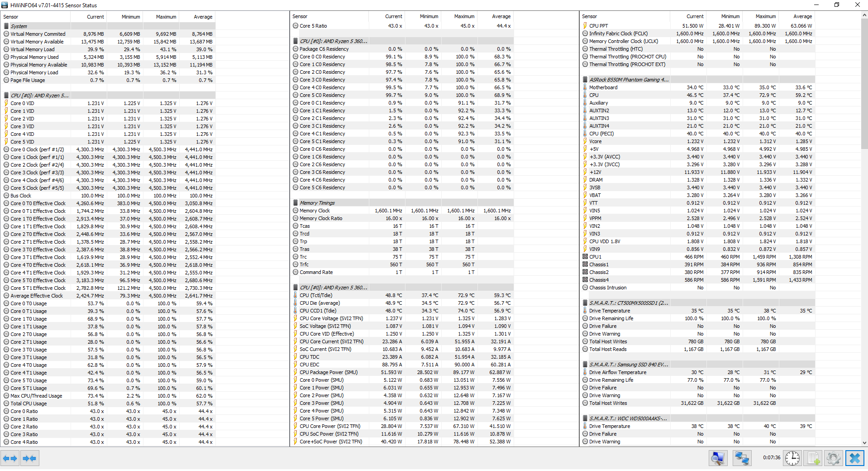Click the fan icon beside Chassis1

coord(585,264)
